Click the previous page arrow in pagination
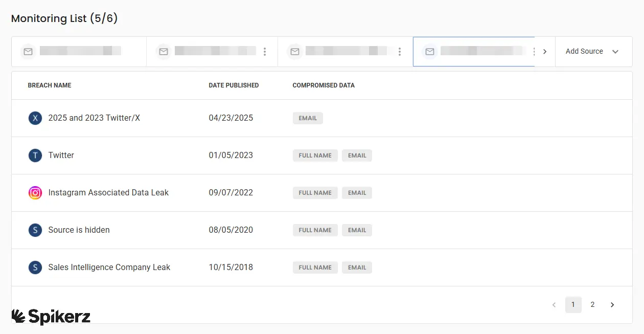Screen dimensions: 644x334 pyautogui.click(x=554, y=304)
